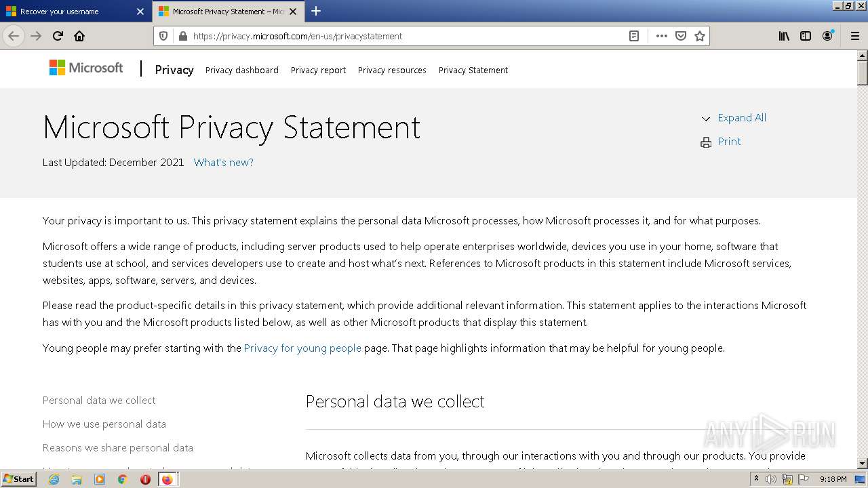Select the Firefox taskbar button
The width and height of the screenshot is (868, 488).
(168, 479)
